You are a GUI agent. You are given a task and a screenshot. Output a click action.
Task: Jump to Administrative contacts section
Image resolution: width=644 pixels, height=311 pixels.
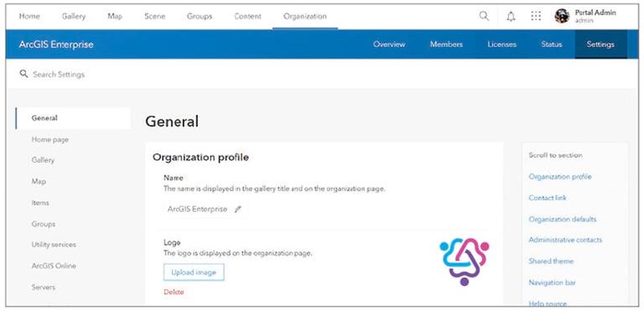565,240
